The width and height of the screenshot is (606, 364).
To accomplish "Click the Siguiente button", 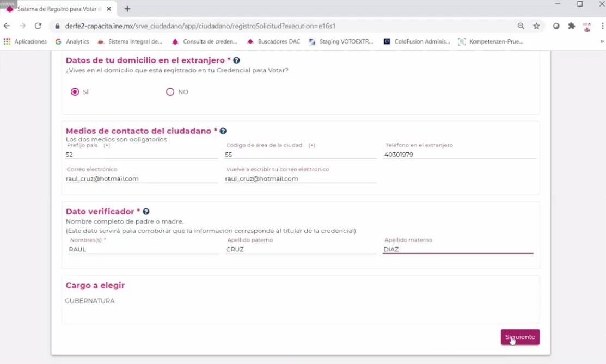I will click(x=520, y=337).
